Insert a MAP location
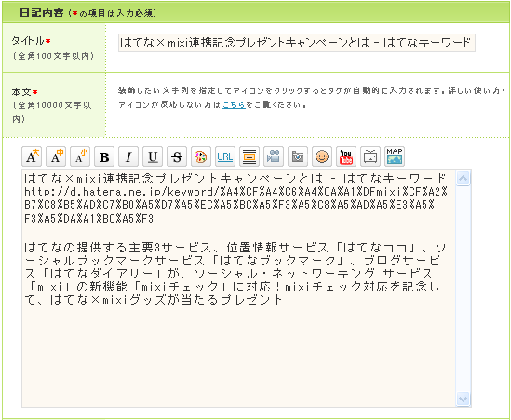 395,156
